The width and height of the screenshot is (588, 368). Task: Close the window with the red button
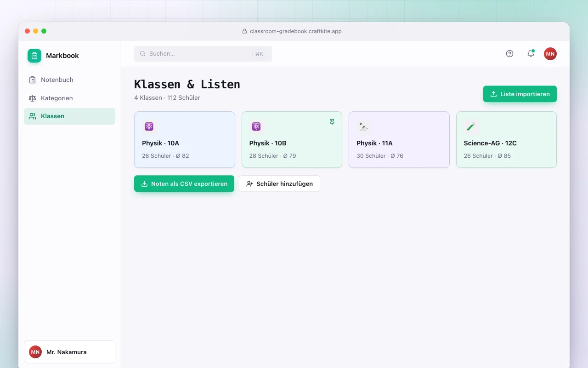coord(28,31)
